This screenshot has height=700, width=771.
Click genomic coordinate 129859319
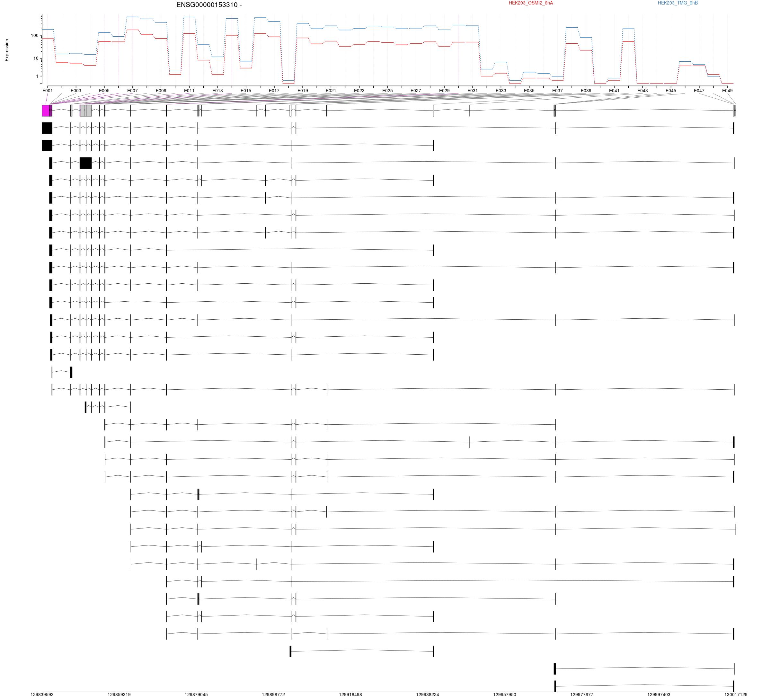point(119,695)
